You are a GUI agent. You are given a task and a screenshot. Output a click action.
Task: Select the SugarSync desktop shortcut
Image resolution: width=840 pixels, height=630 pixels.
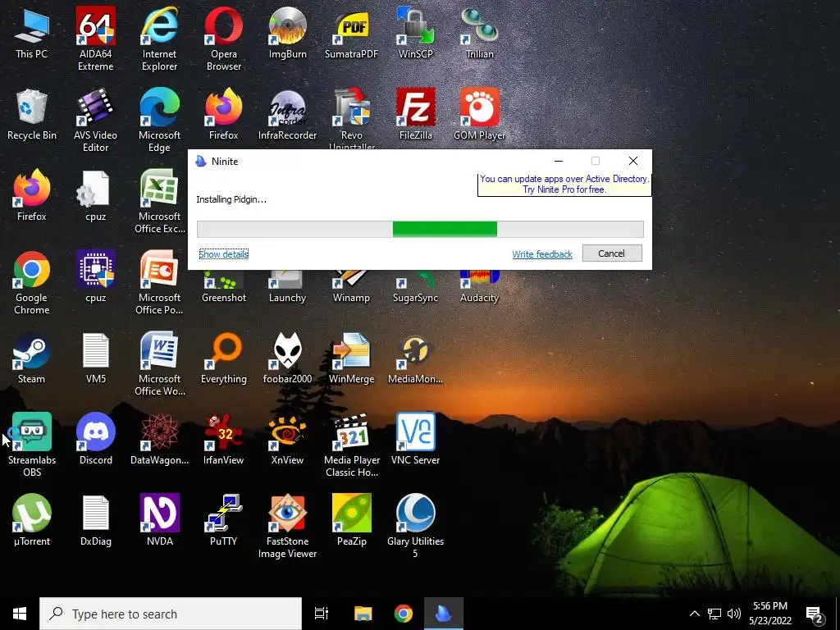pyautogui.click(x=416, y=288)
